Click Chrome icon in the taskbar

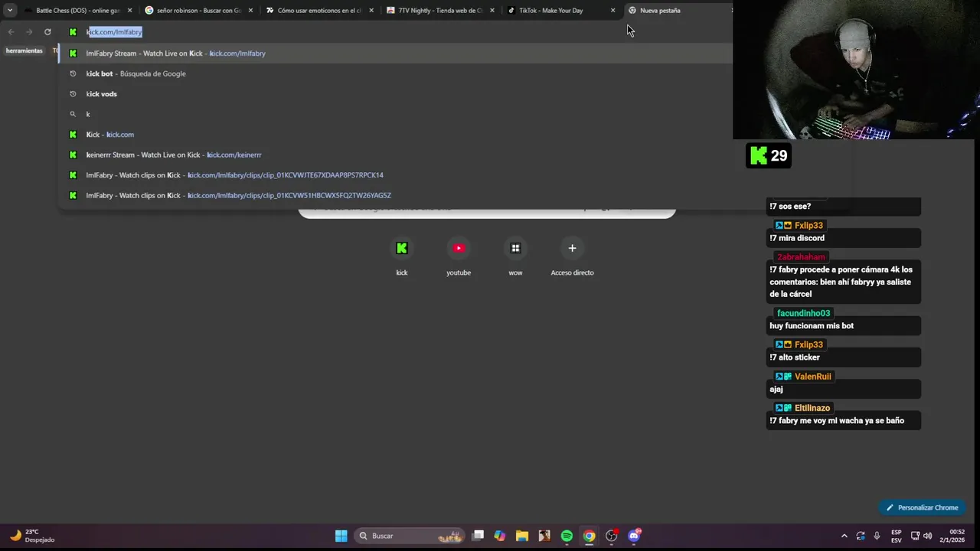[589, 536]
